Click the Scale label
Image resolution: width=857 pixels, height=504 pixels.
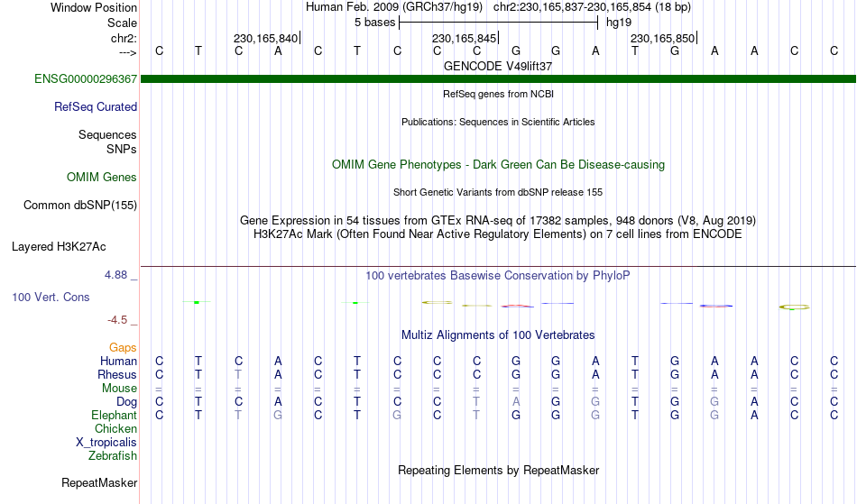[x=123, y=23]
